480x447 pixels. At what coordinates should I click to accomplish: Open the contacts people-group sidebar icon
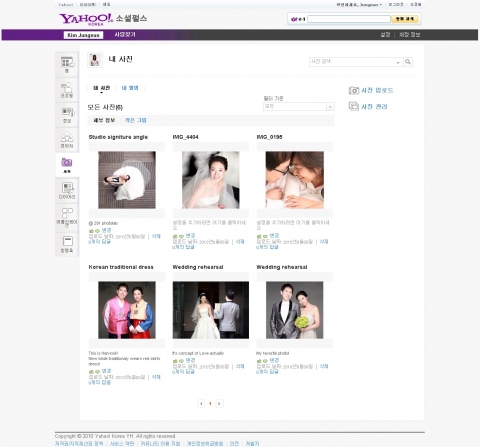67,137
